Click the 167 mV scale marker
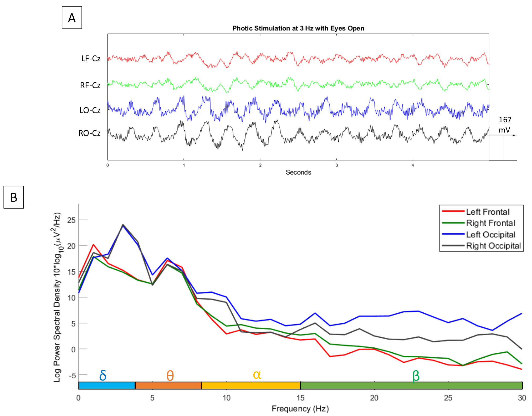The image size is (532, 416). coord(505,125)
